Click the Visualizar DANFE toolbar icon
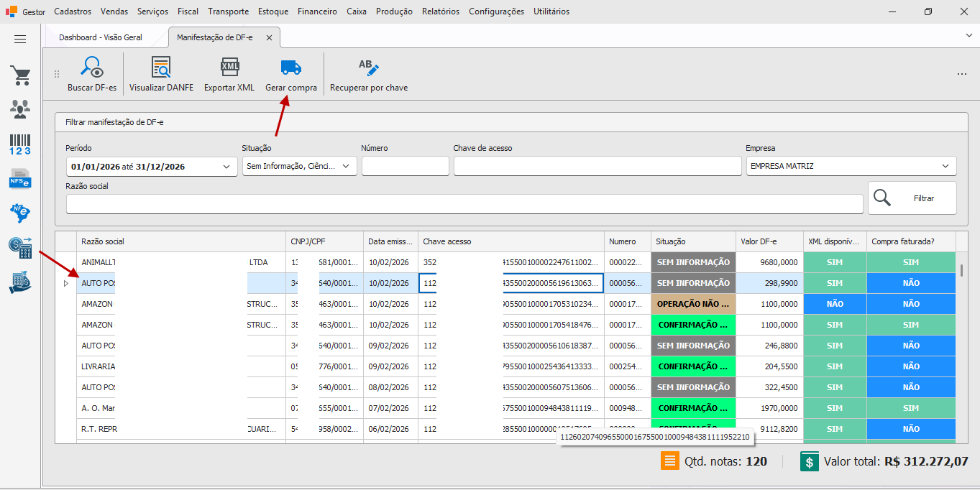The image size is (980, 490). tap(161, 68)
